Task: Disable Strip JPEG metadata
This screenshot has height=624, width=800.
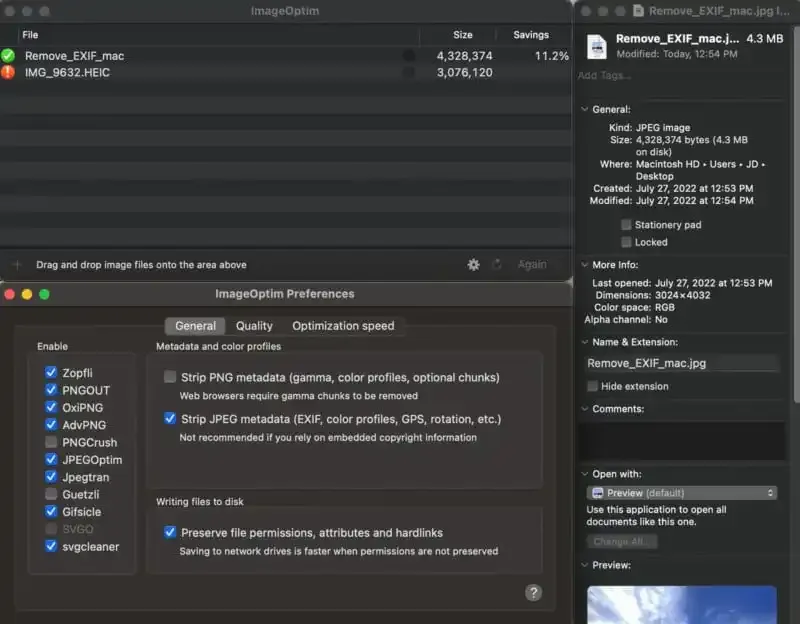Action: (170, 418)
